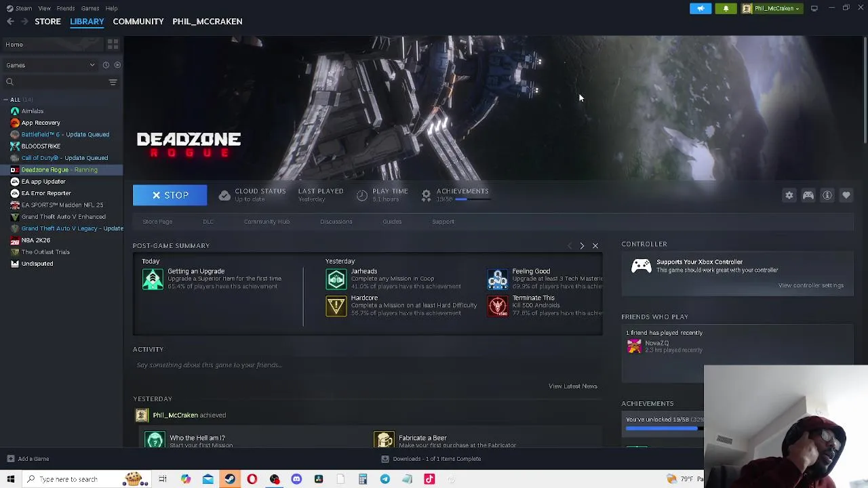The image size is (868, 488).
Task: Select BLOODSTRIKE in the library list
Action: 41,146
